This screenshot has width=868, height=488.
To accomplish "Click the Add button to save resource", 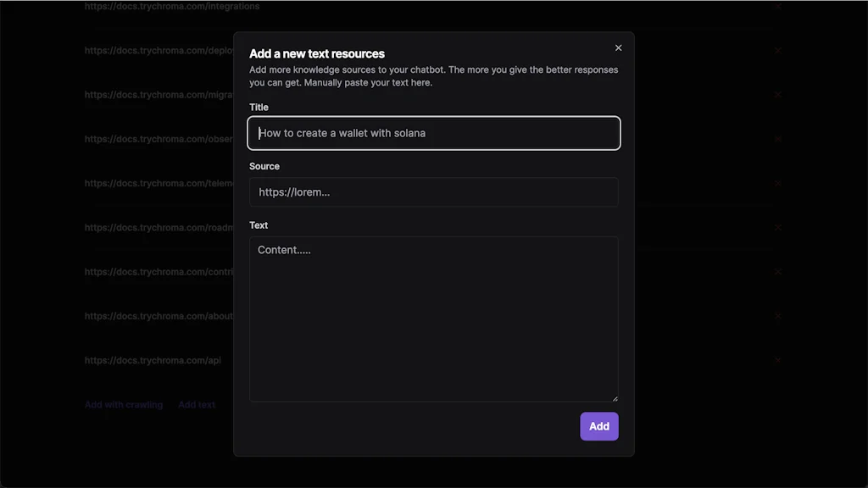I will 599,426.
